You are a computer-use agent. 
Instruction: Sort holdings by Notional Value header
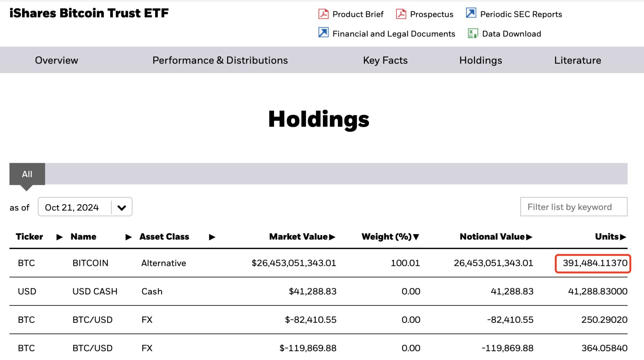(495, 237)
